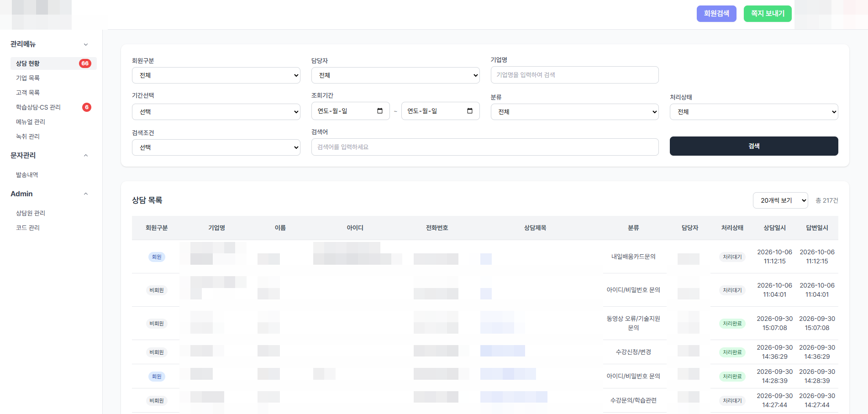Click 비회원 badge in the 11:04:01 row
Image resolution: width=868 pixels, height=414 pixels.
[x=157, y=290]
